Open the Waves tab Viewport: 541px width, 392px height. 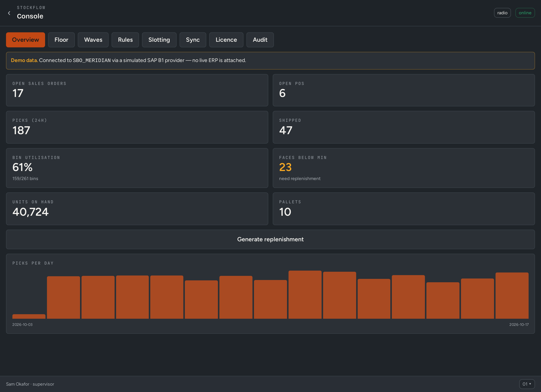pos(93,40)
